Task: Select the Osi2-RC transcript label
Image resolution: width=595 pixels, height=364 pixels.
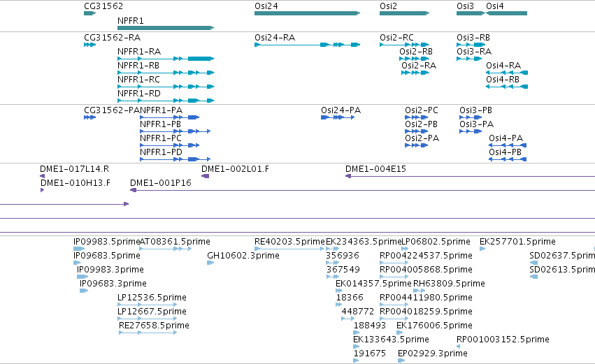Action: [396, 38]
